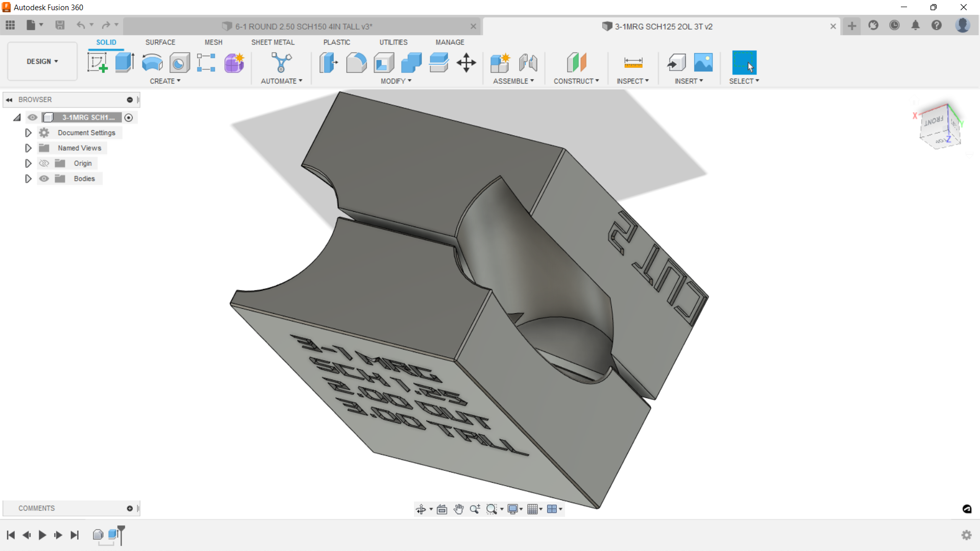Screen dimensions: 980x551
Task: Select the Shell modify tool
Action: click(384, 63)
